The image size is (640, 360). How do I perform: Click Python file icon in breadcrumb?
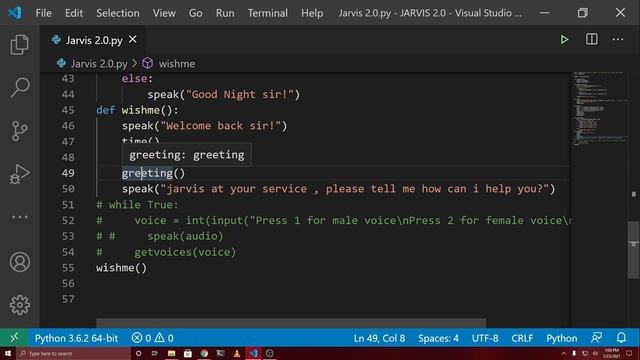coord(61,63)
